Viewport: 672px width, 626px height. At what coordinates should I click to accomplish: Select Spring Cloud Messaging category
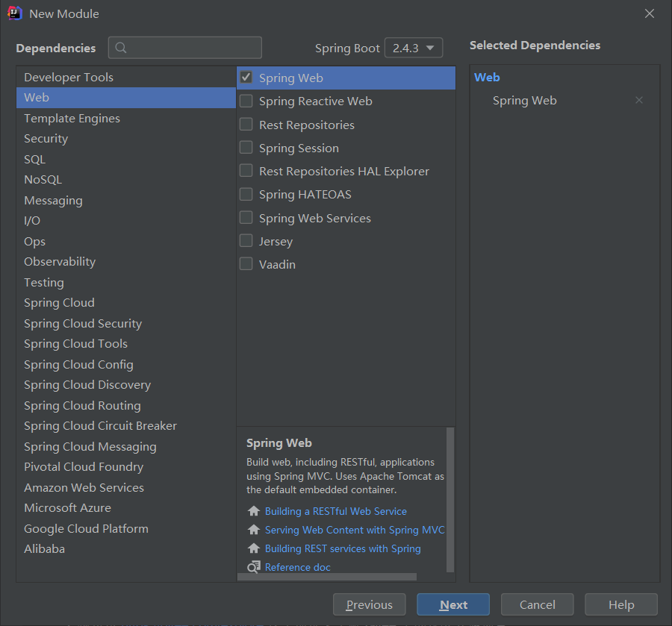[126, 446]
